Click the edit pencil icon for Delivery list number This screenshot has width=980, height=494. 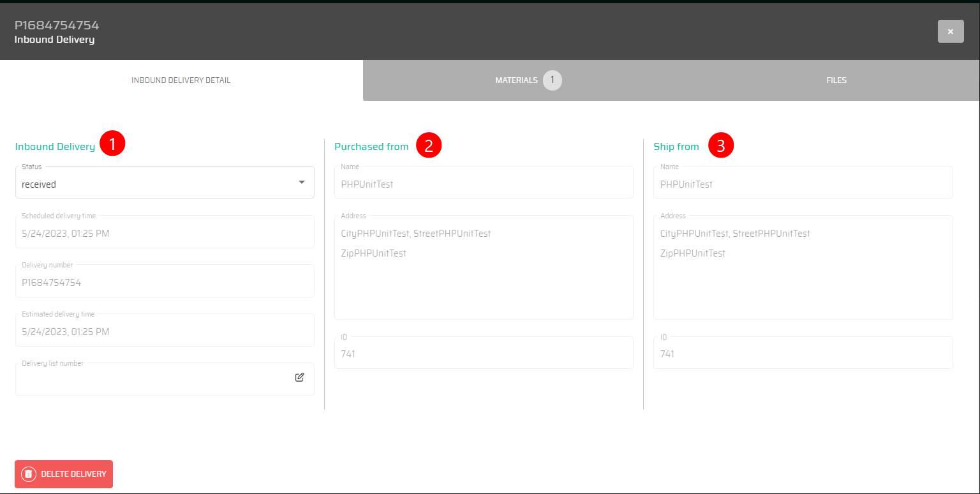click(299, 377)
